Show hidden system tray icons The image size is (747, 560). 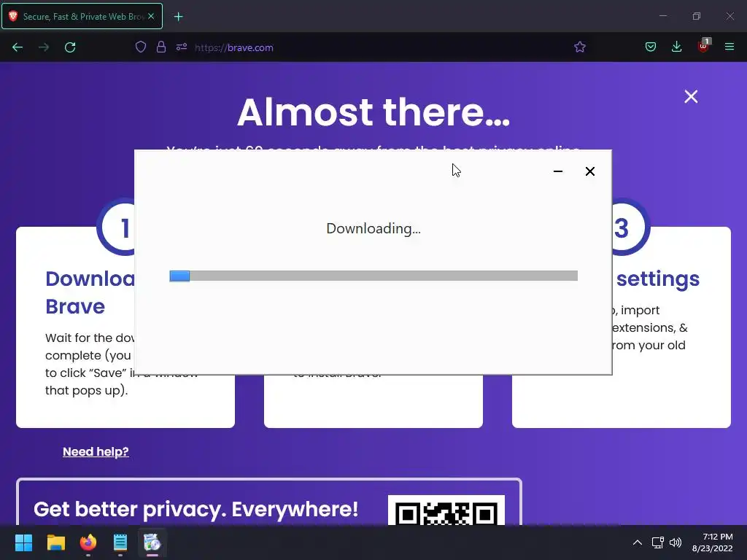(638, 542)
